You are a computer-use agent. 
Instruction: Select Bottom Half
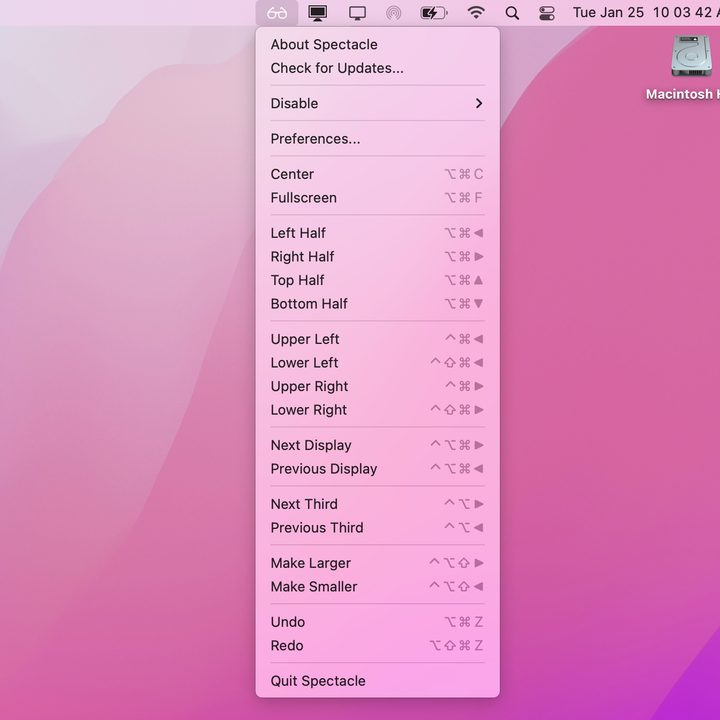pyautogui.click(x=377, y=304)
